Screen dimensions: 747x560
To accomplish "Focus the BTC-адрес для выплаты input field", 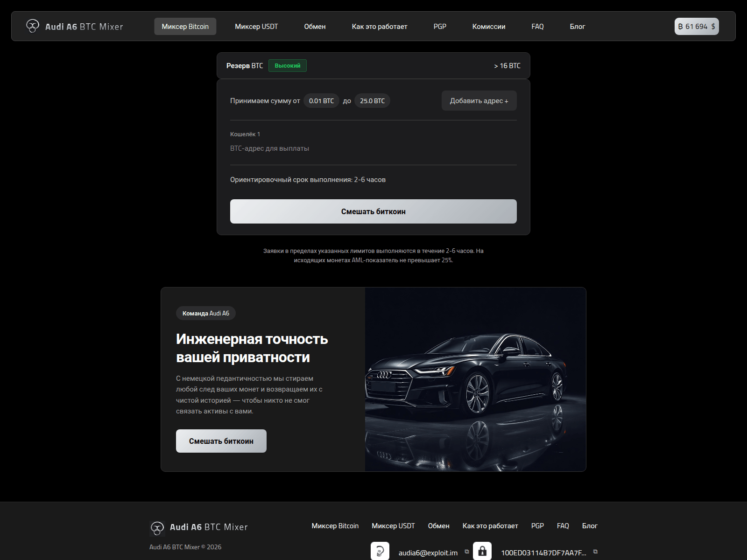I will click(373, 148).
